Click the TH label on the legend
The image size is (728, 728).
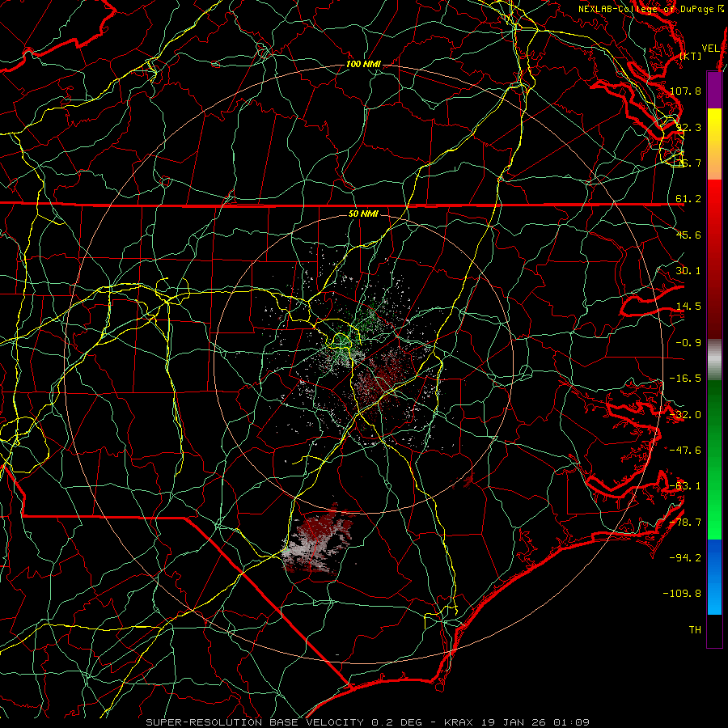(695, 630)
